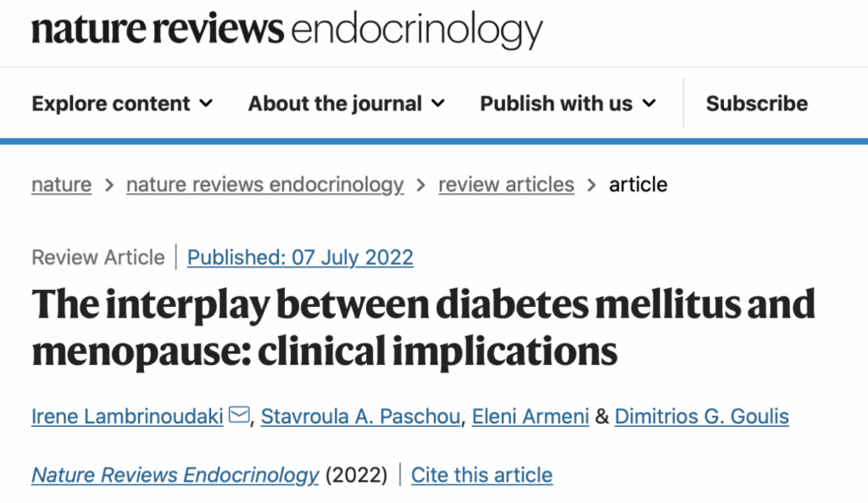Go to the nature breadcrumb link
Screen dimensions: 868x503
[x=61, y=184]
